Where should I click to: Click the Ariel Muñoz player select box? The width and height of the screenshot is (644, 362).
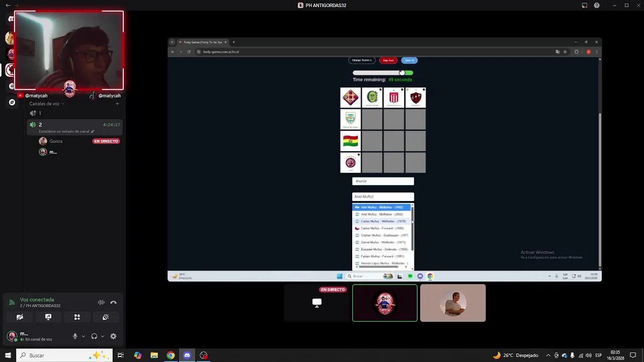[x=383, y=197]
